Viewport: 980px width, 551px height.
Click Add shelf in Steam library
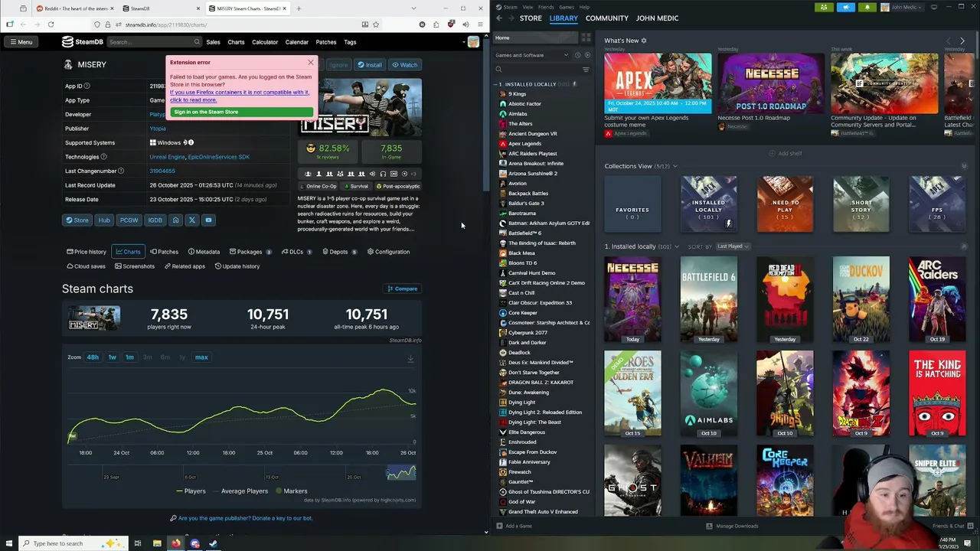[x=786, y=153]
